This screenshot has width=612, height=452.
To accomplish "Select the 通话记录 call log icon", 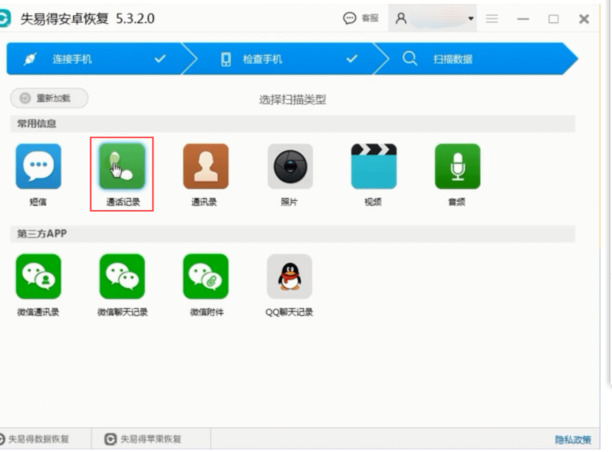I will [x=122, y=167].
